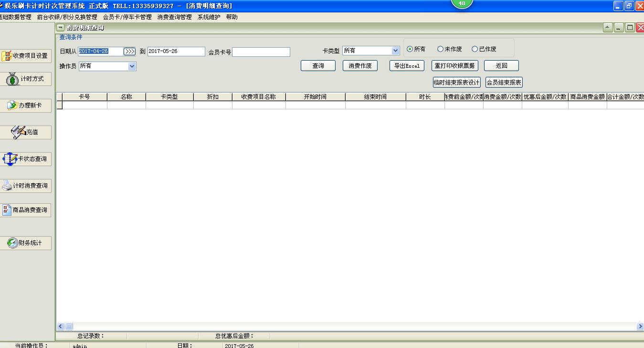Open 商品消费查询 in the sidebar
644x348 pixels.
[x=26, y=210]
